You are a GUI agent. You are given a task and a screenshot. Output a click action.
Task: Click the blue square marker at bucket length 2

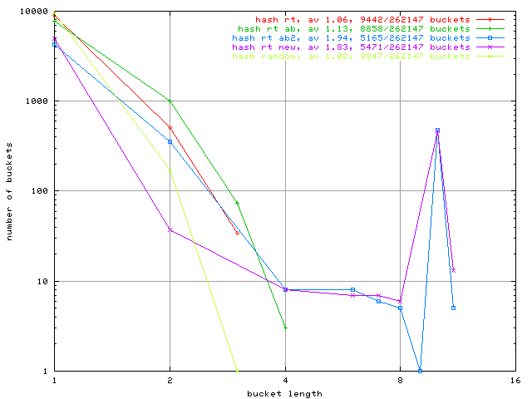pyautogui.click(x=170, y=141)
